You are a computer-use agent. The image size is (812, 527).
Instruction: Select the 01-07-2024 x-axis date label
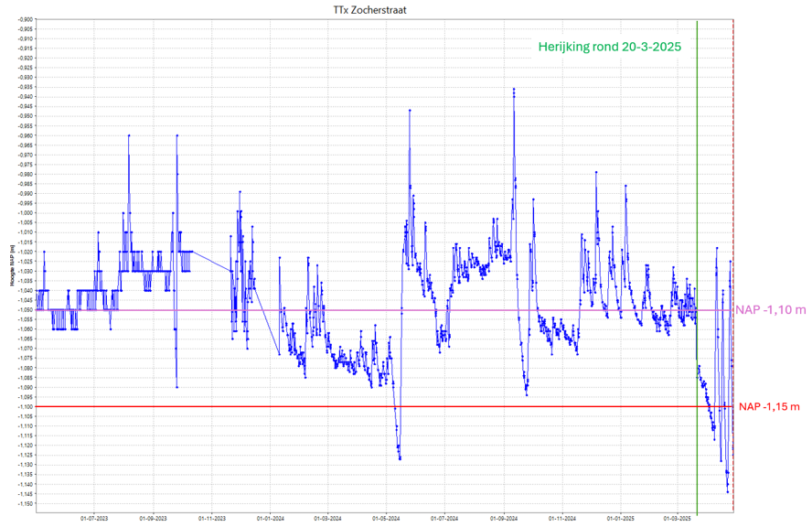443,519
